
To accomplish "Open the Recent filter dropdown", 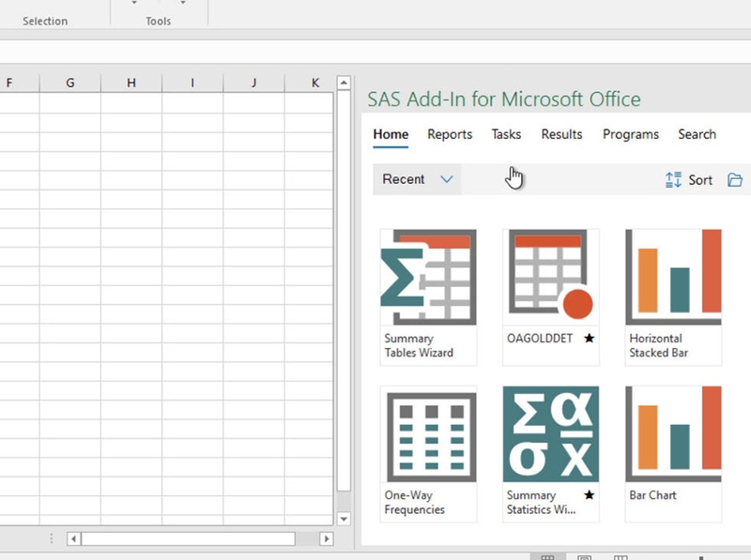I will click(416, 179).
